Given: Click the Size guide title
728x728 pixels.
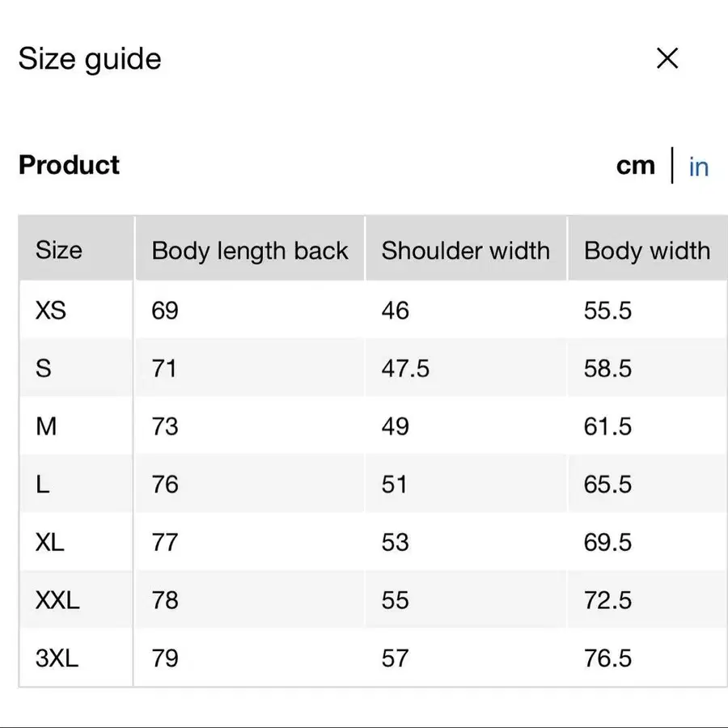Looking at the screenshot, I should tap(90, 59).
